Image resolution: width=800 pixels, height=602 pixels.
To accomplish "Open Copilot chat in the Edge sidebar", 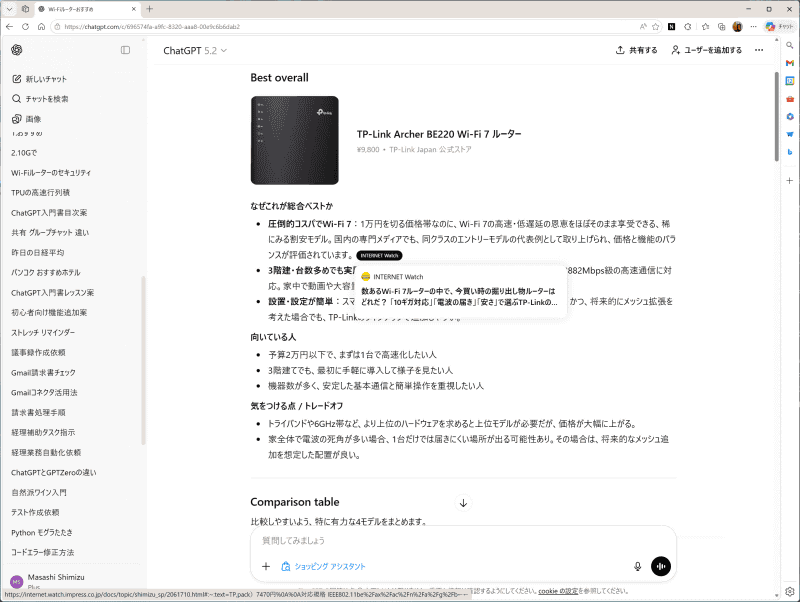I will (775, 27).
